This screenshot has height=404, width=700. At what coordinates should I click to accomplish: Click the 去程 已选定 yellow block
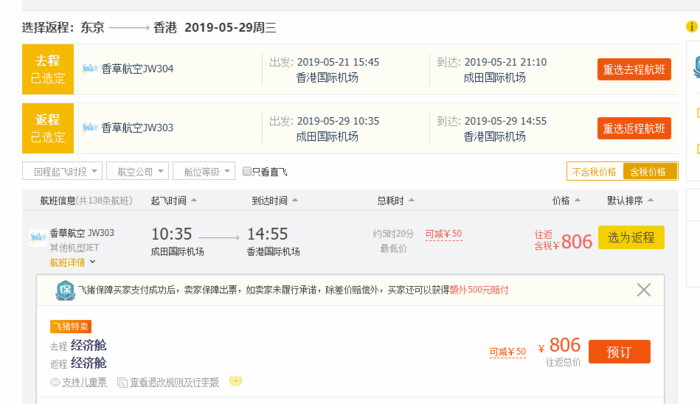pyautogui.click(x=48, y=69)
